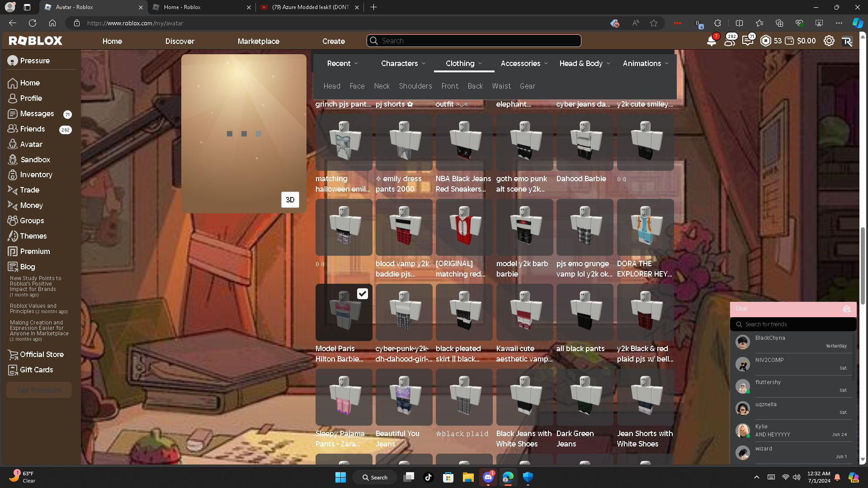The image size is (868, 488).
Task: Go to Discover in top navigation
Action: 180,41
